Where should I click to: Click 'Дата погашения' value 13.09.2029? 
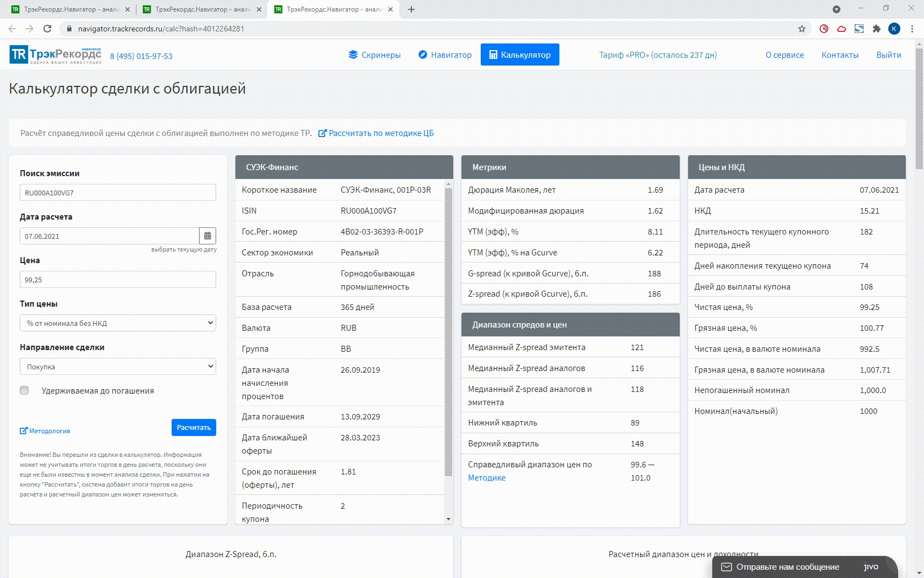coord(360,417)
